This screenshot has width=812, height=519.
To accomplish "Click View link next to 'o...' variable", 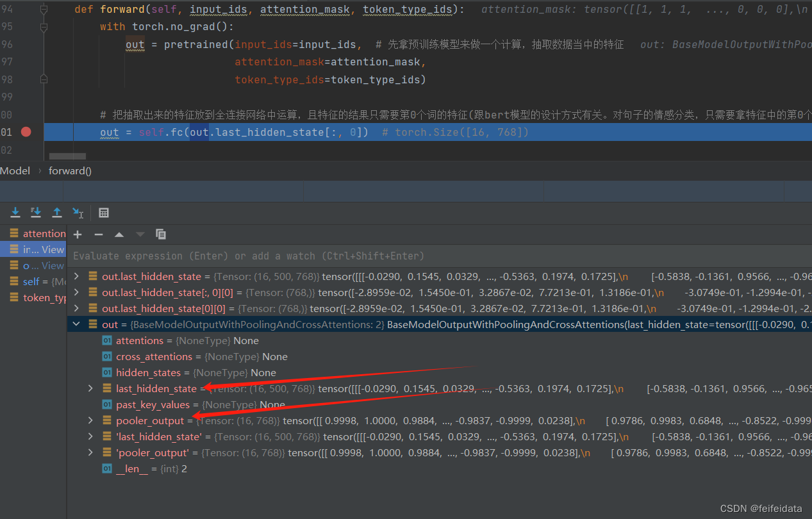I will (x=53, y=265).
